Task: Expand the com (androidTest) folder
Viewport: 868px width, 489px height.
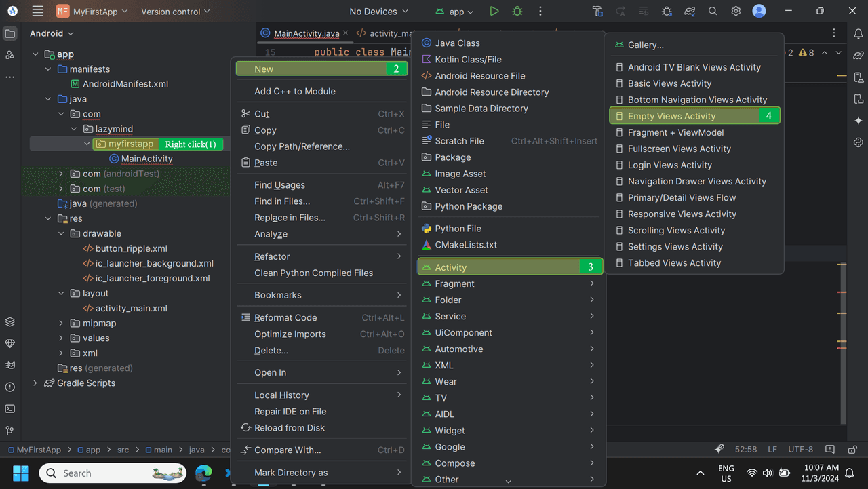Action: pyautogui.click(x=61, y=174)
